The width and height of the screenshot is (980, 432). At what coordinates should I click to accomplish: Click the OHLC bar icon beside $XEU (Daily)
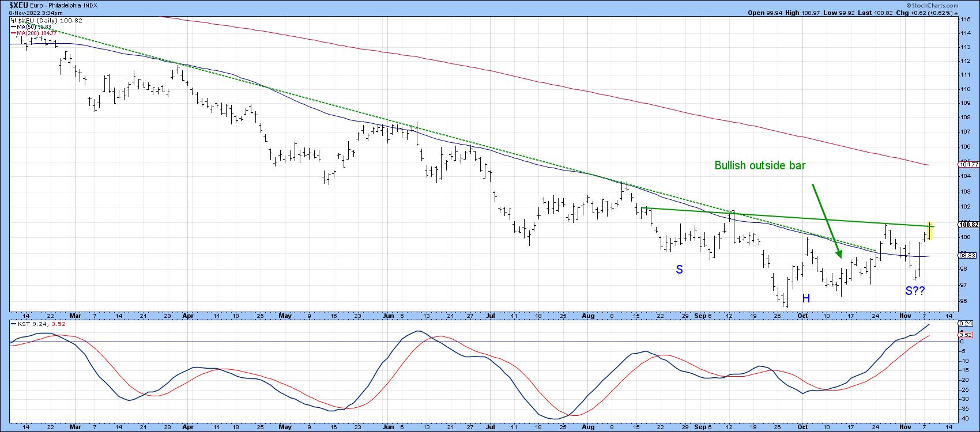13,21
